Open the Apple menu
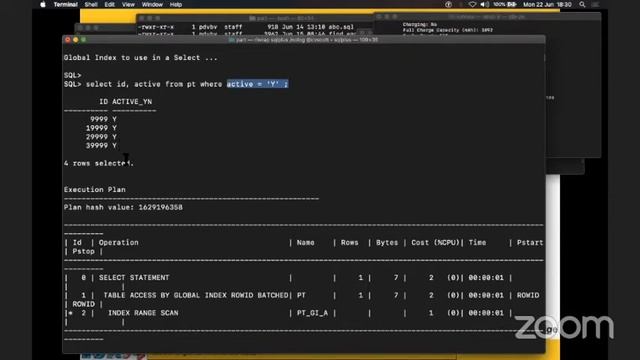This screenshot has width=640, height=360. (x=43, y=4)
